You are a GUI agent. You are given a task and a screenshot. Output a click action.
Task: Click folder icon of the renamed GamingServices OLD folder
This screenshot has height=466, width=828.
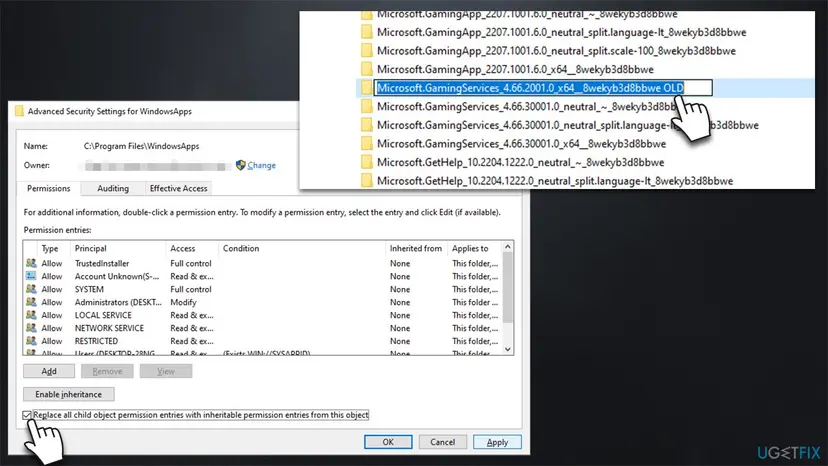[366, 88]
